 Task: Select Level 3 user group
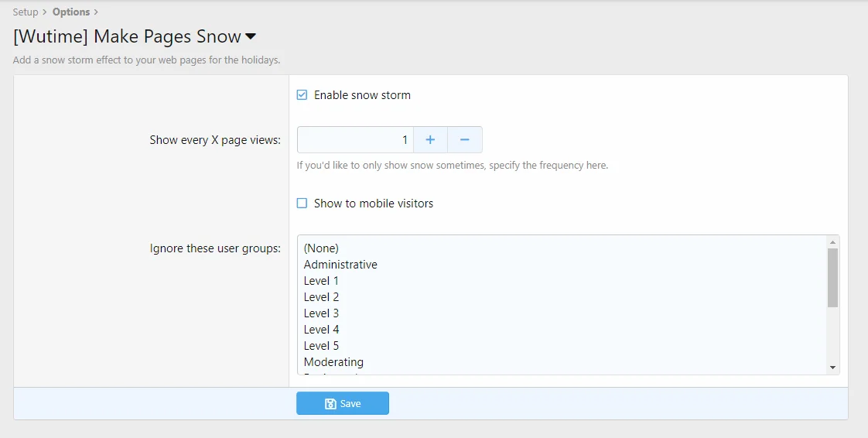click(x=321, y=313)
